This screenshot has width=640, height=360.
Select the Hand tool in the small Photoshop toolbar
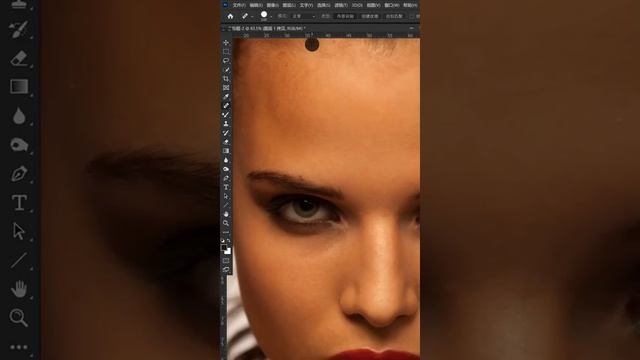[226, 214]
